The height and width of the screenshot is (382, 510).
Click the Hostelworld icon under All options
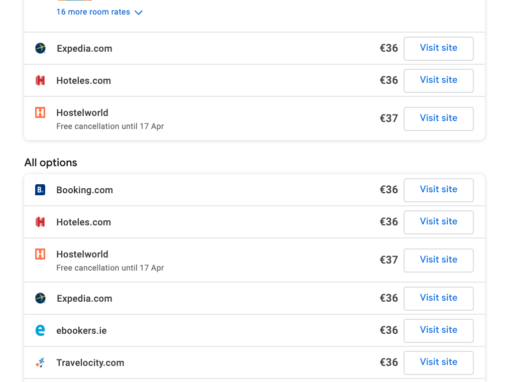tap(40, 254)
